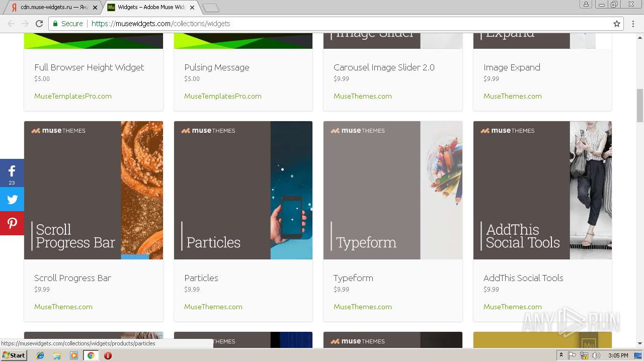644x362 pixels.
Task: Open Carousel Image Slider 2.0 title
Action: pyautogui.click(x=384, y=67)
